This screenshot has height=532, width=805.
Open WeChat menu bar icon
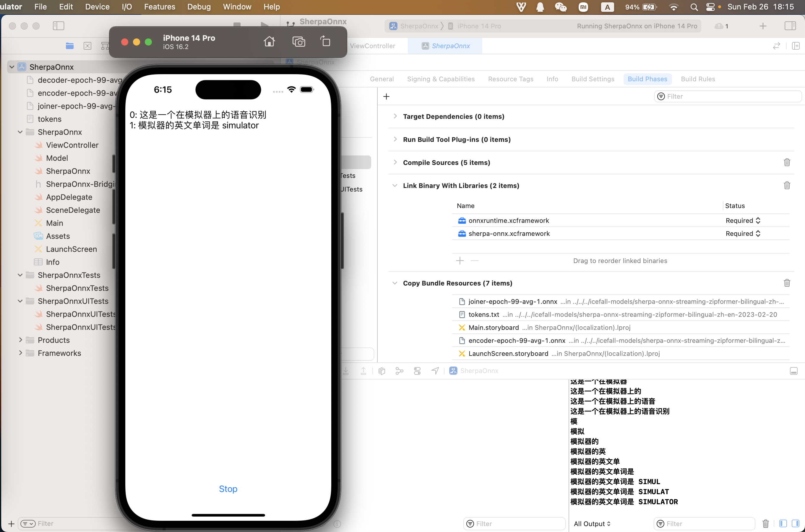[560, 7]
